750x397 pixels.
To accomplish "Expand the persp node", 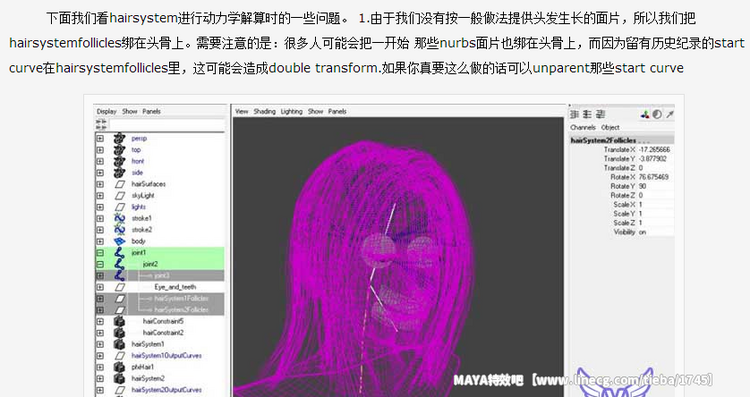I will click(x=100, y=138).
